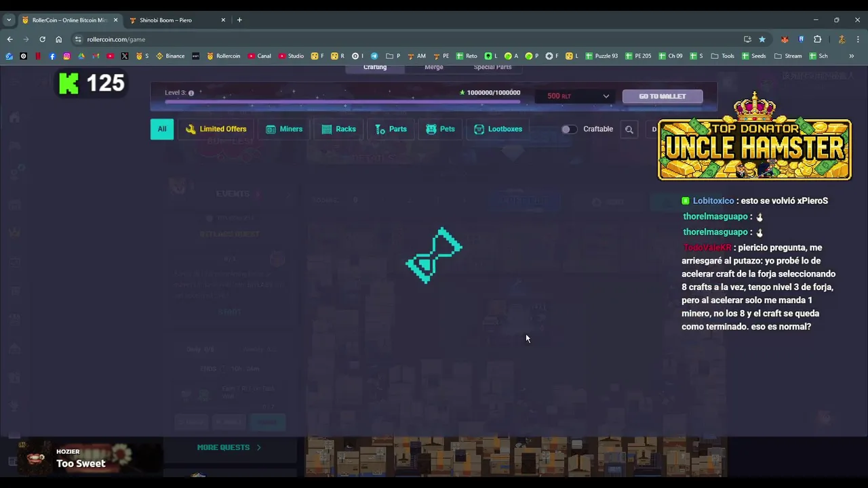Click the install app icon in address bar
The image size is (868, 488).
point(747,39)
